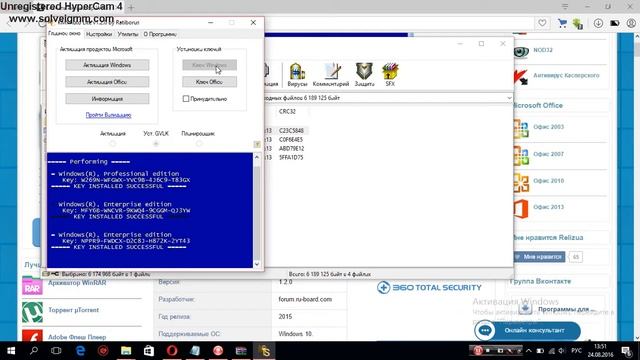
Task: Open Task View on the taskbar
Action: 56,351
